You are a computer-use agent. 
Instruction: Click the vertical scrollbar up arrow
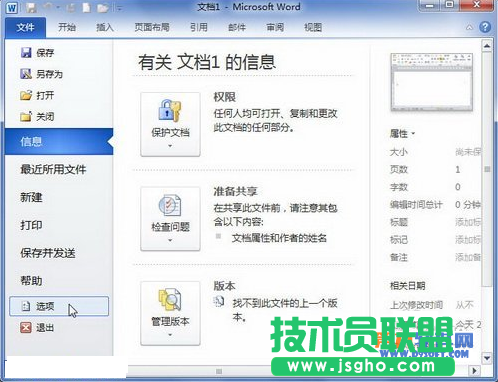point(487,46)
